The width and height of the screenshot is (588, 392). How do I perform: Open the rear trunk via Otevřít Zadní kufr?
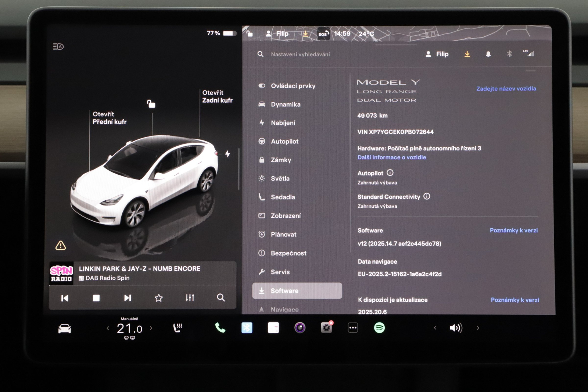pos(217,96)
